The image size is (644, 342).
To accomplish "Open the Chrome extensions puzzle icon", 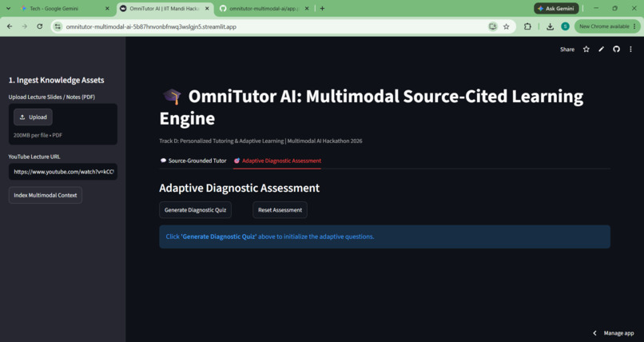I will 527,26.
